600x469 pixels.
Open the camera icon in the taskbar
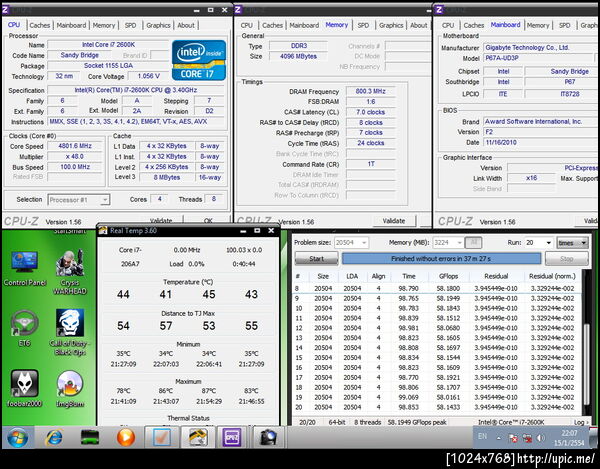pyautogui.click(x=268, y=437)
